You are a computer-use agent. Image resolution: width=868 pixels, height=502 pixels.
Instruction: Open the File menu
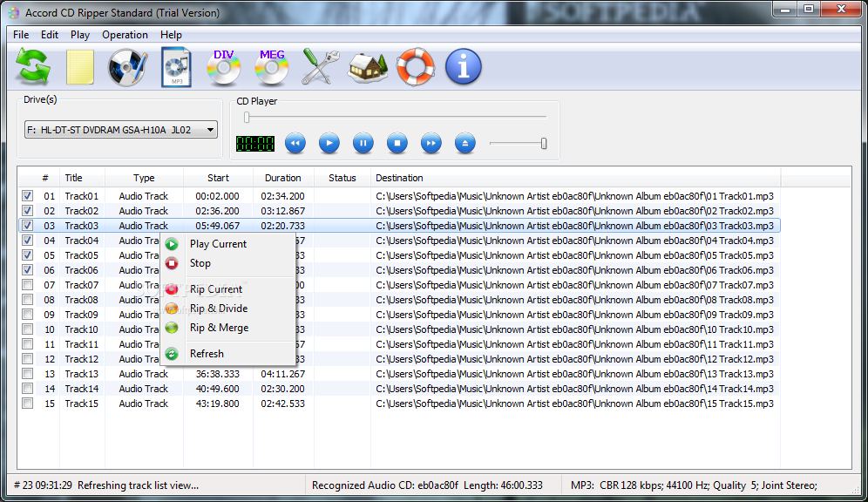(21, 35)
